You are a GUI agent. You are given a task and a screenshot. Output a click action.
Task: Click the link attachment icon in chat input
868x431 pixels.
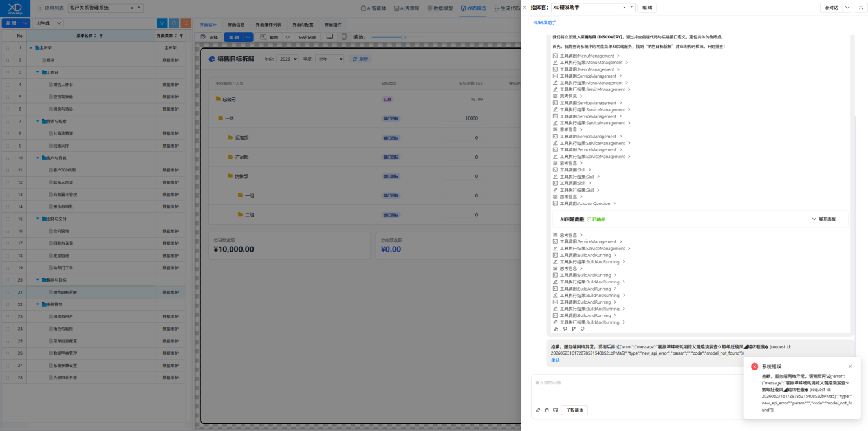click(x=538, y=410)
